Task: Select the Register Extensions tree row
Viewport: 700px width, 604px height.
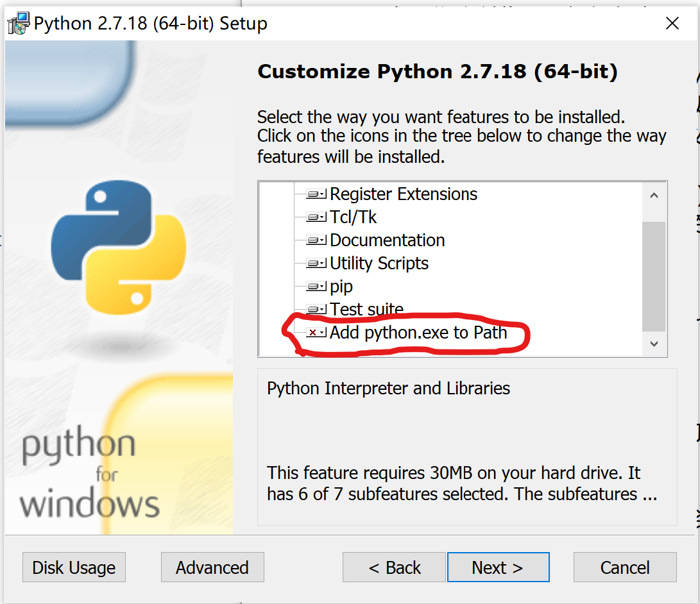Action: pyautogui.click(x=404, y=194)
